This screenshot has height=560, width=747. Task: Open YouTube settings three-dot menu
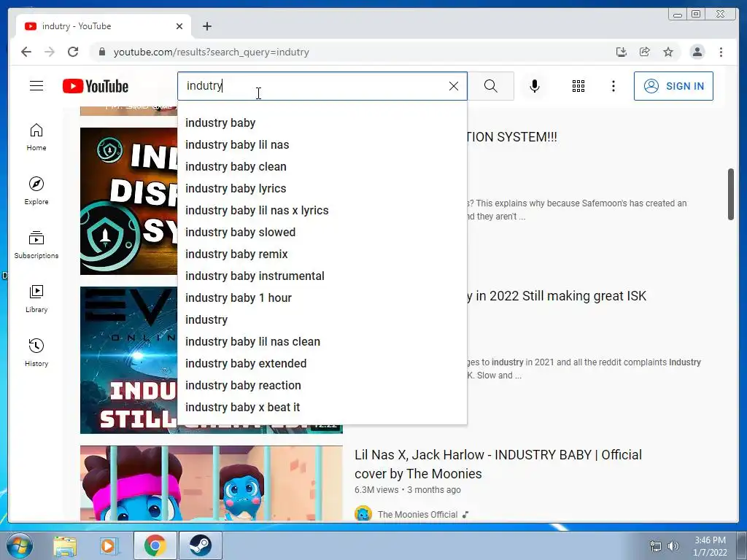(x=614, y=86)
